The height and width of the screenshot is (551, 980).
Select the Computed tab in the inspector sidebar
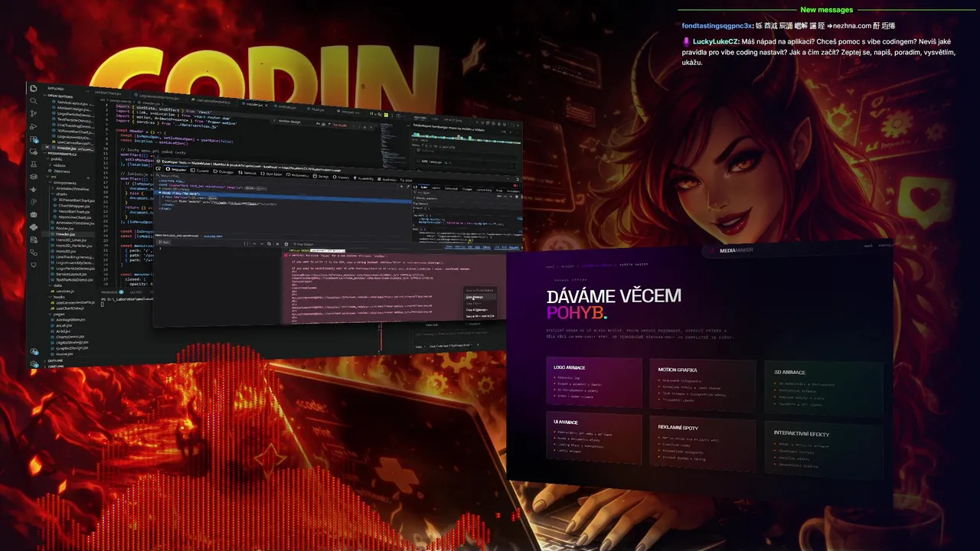451,188
